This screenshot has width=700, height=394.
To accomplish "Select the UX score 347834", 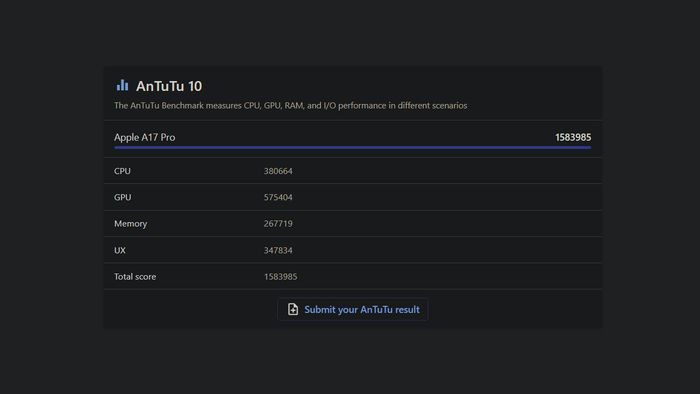I will (x=278, y=250).
